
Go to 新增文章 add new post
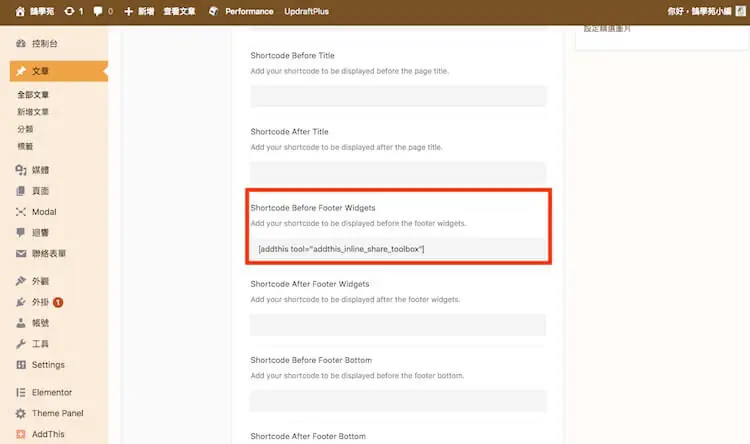[33, 112]
